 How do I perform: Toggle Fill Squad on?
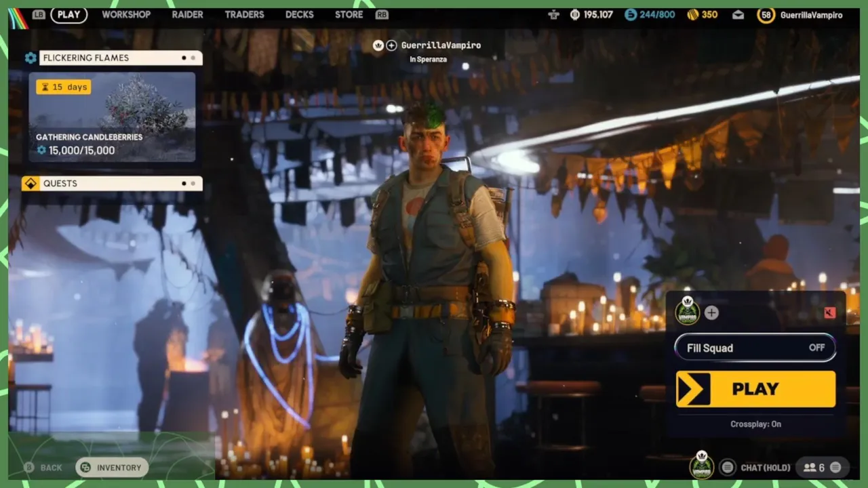pos(755,348)
